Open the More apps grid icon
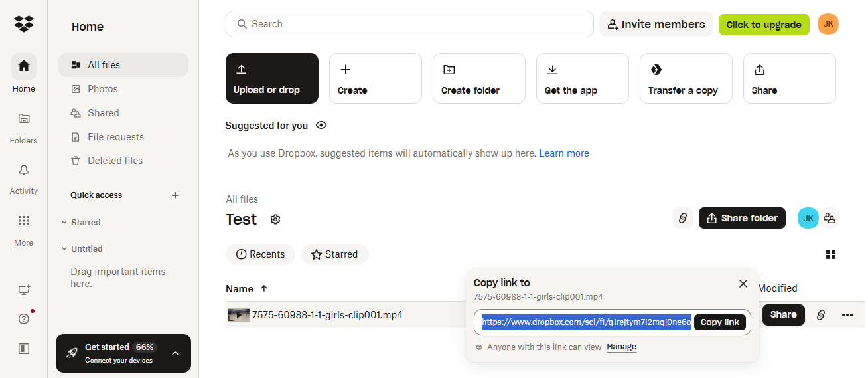The height and width of the screenshot is (378, 868). (24, 221)
